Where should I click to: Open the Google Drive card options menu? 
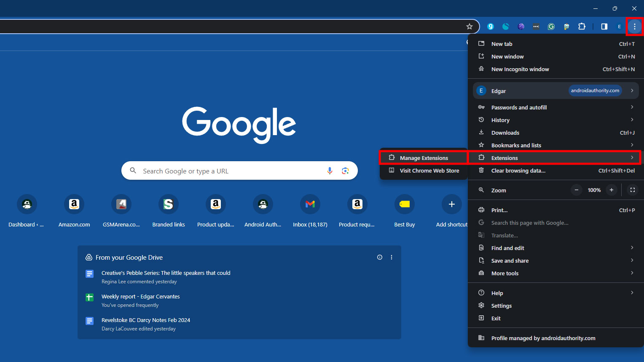click(392, 257)
